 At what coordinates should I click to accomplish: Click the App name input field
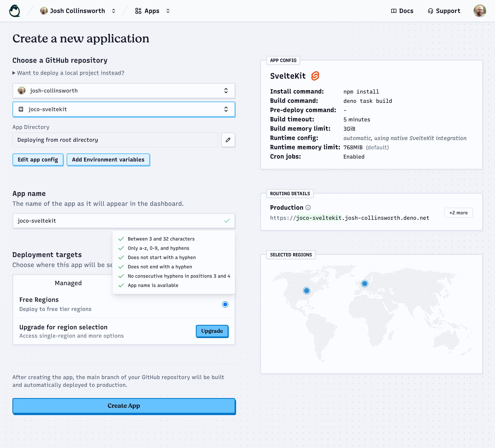(x=124, y=221)
